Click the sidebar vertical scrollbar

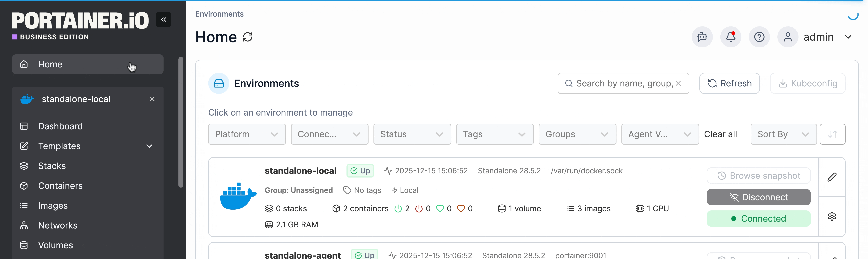[x=181, y=122]
